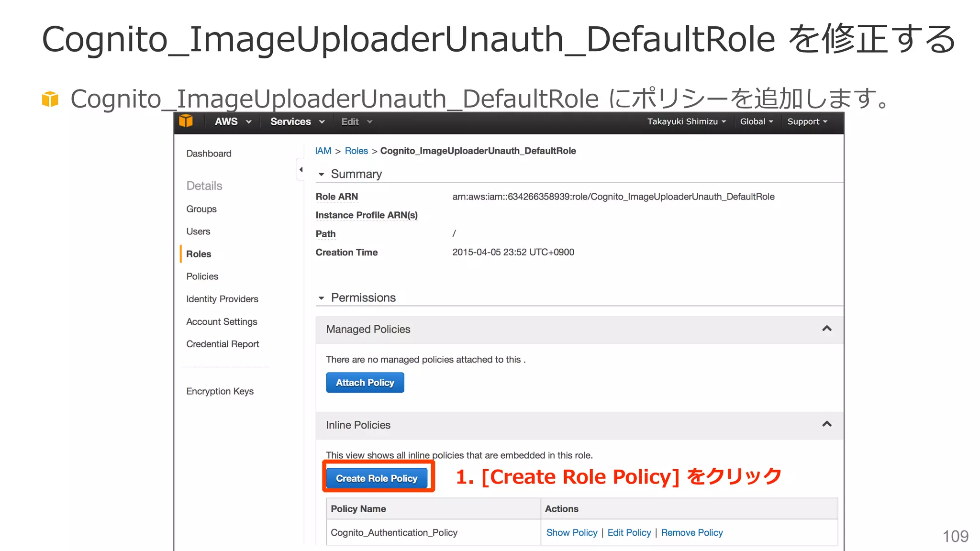The width and height of the screenshot is (980, 551).
Task: Open Identity Providers in the sidebar
Action: (222, 299)
